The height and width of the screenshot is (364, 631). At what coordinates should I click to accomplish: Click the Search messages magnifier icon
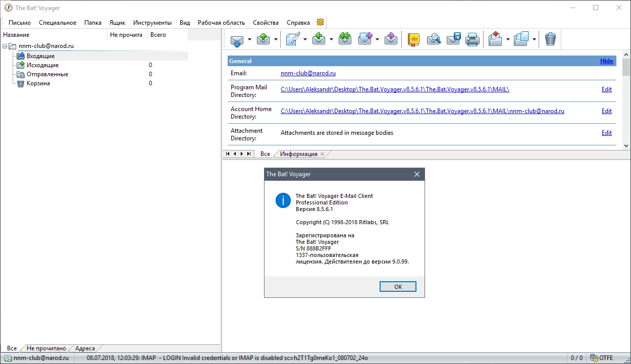click(434, 39)
